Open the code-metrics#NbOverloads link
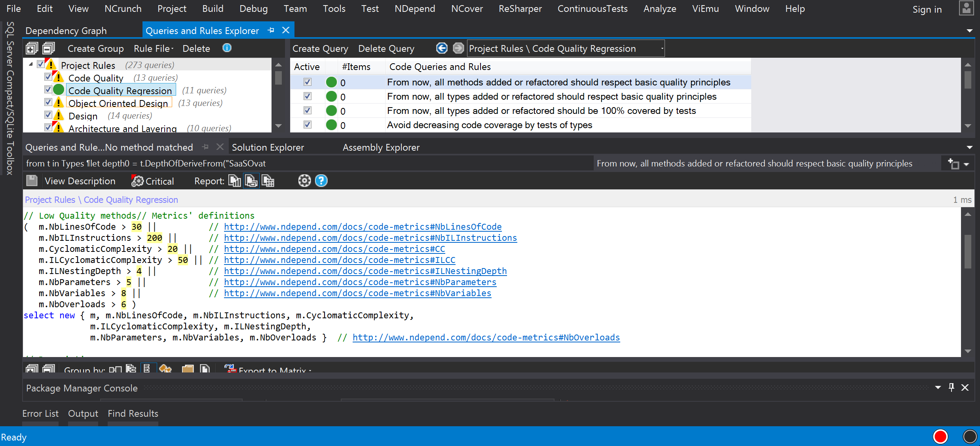Viewport: 980px width, 446px height. point(486,337)
